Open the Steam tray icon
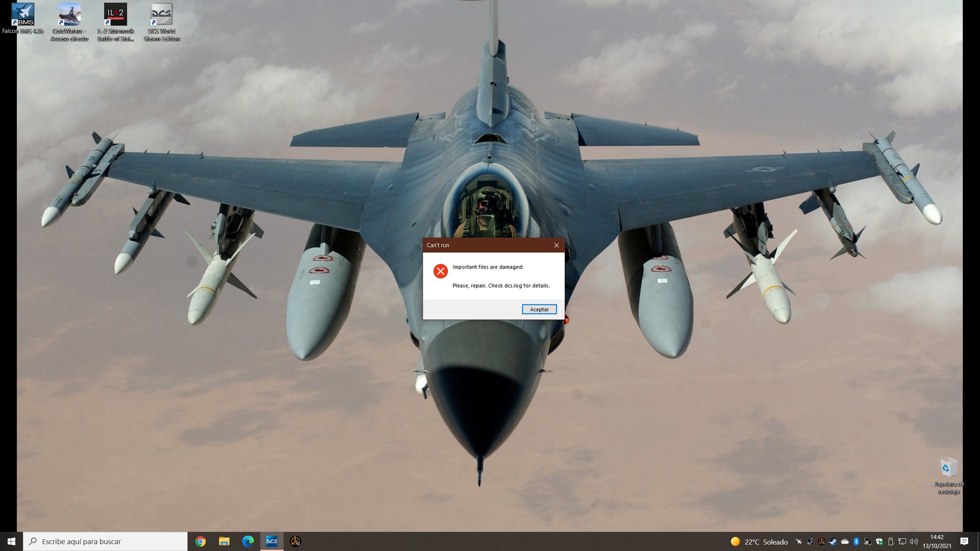 tap(833, 541)
